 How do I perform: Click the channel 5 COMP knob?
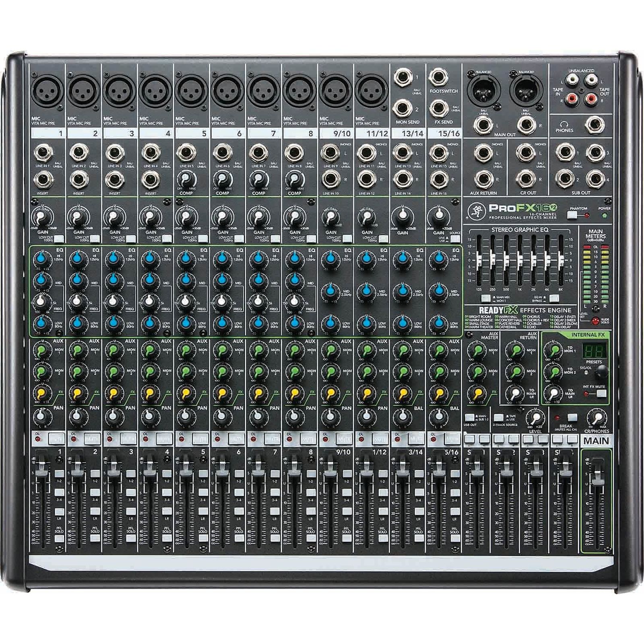pyautogui.click(x=186, y=178)
